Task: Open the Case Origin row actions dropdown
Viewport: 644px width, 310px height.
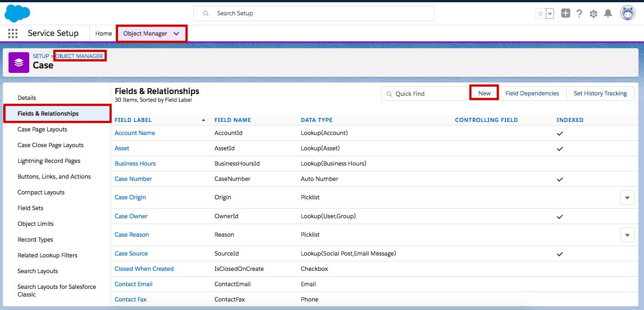Action: (x=627, y=198)
